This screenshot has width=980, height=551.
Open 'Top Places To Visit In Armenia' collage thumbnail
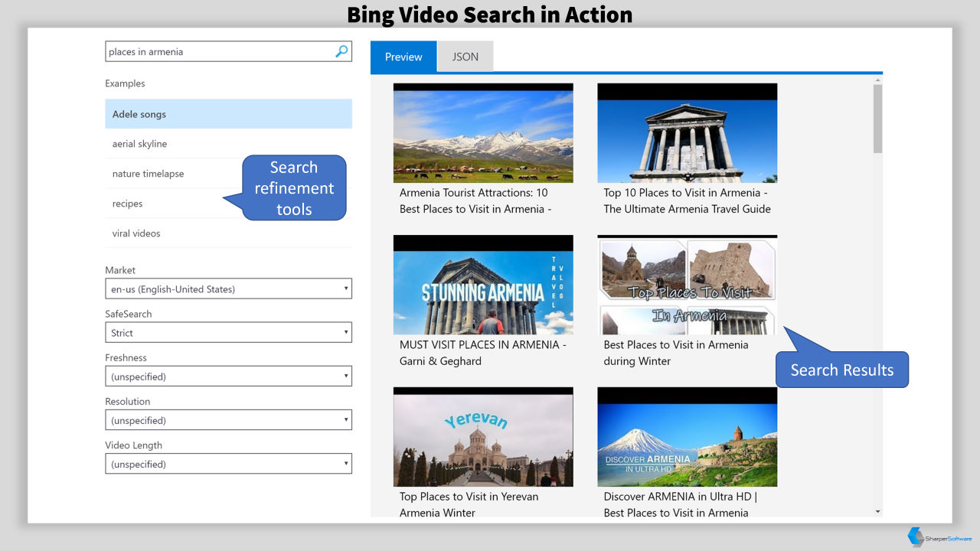[688, 285]
